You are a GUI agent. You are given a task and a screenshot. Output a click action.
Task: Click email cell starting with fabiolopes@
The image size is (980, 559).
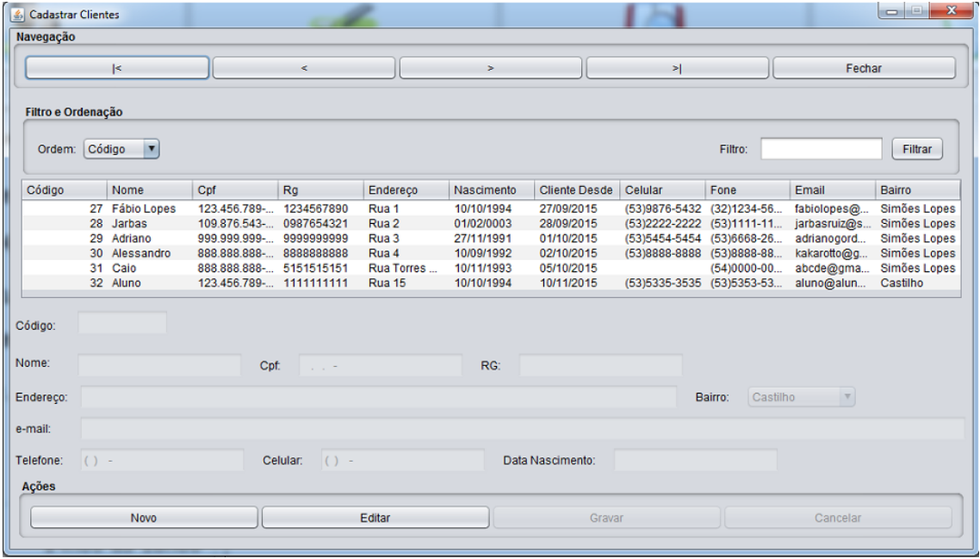(x=833, y=209)
